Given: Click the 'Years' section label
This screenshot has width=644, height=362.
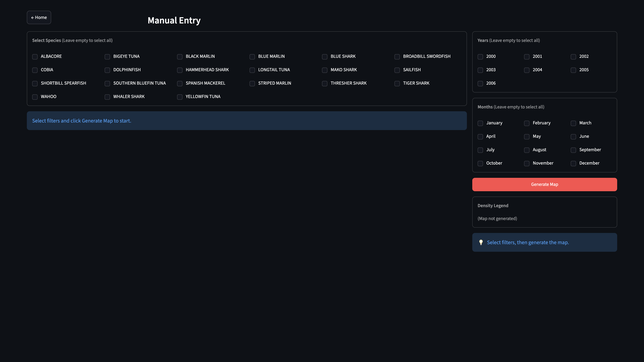Looking at the screenshot, I should tap(483, 40).
